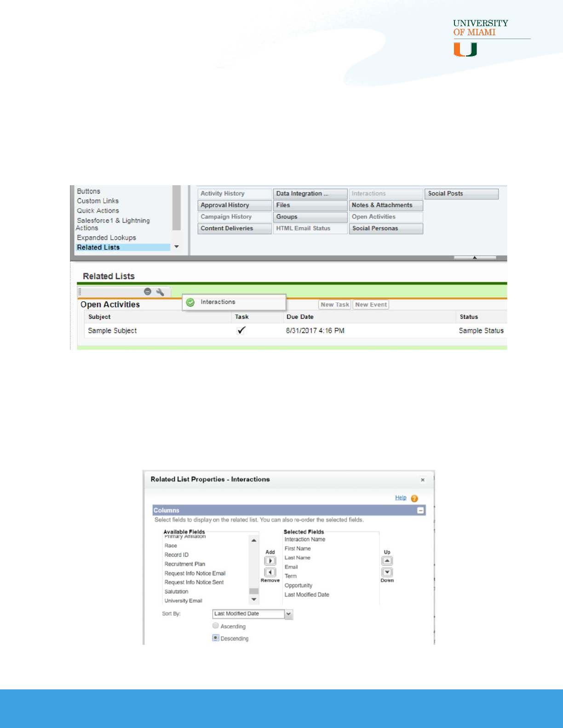Click the drag handle on related list toolbar
Image resolution: width=563 pixels, height=728 pixels.
(80, 292)
